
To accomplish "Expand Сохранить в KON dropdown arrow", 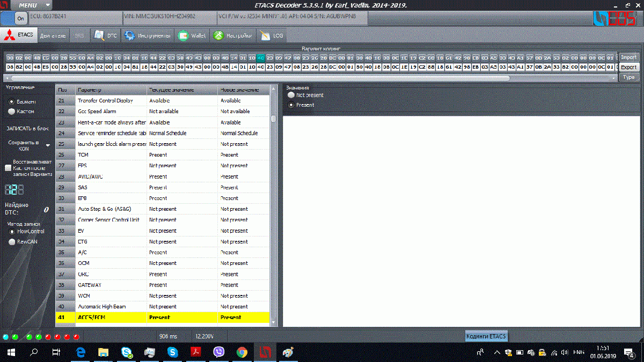I will coord(48,145).
